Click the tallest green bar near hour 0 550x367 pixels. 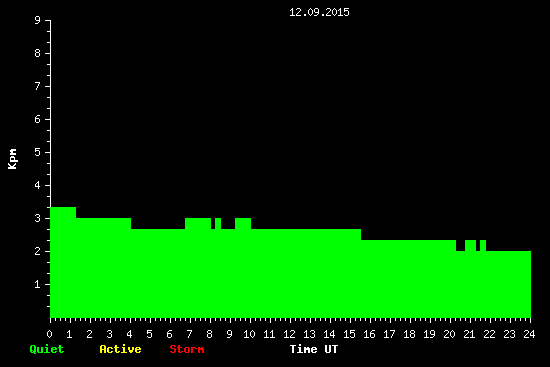[63, 262]
